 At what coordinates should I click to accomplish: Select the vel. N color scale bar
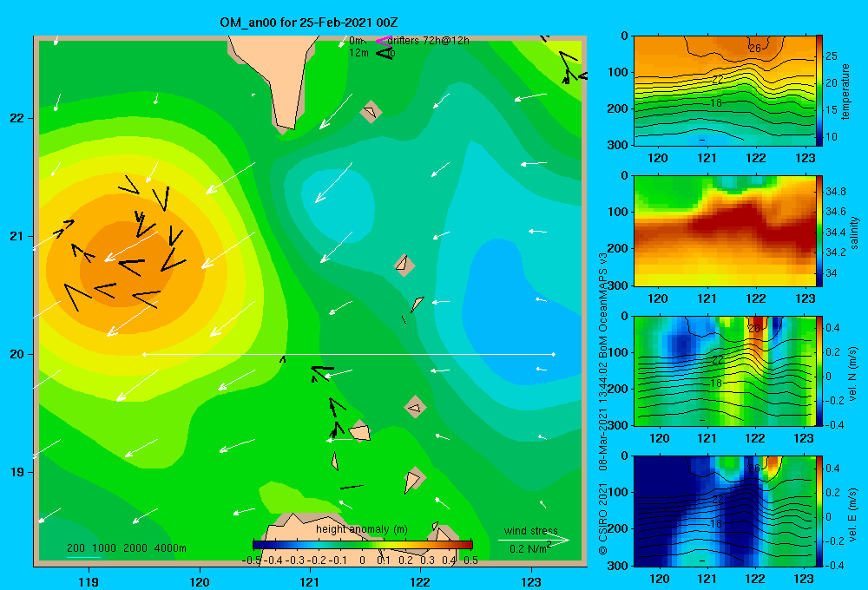click(x=819, y=370)
